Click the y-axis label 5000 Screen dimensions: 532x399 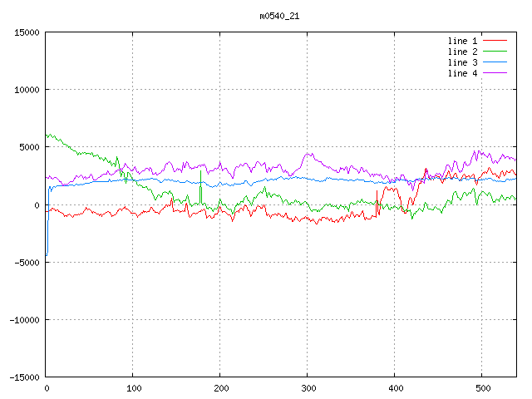pos(30,147)
